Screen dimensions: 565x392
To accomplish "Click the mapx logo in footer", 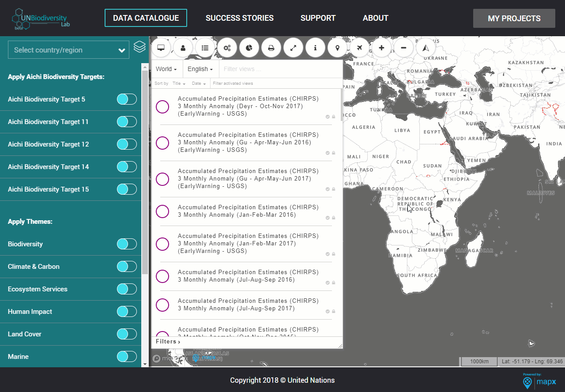I will [x=539, y=381].
